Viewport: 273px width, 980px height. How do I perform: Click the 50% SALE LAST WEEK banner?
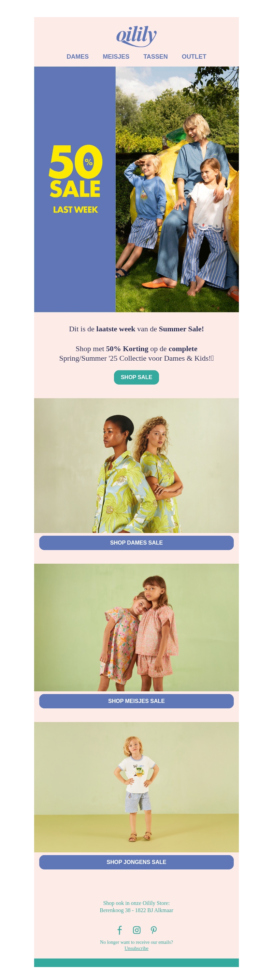(75, 189)
